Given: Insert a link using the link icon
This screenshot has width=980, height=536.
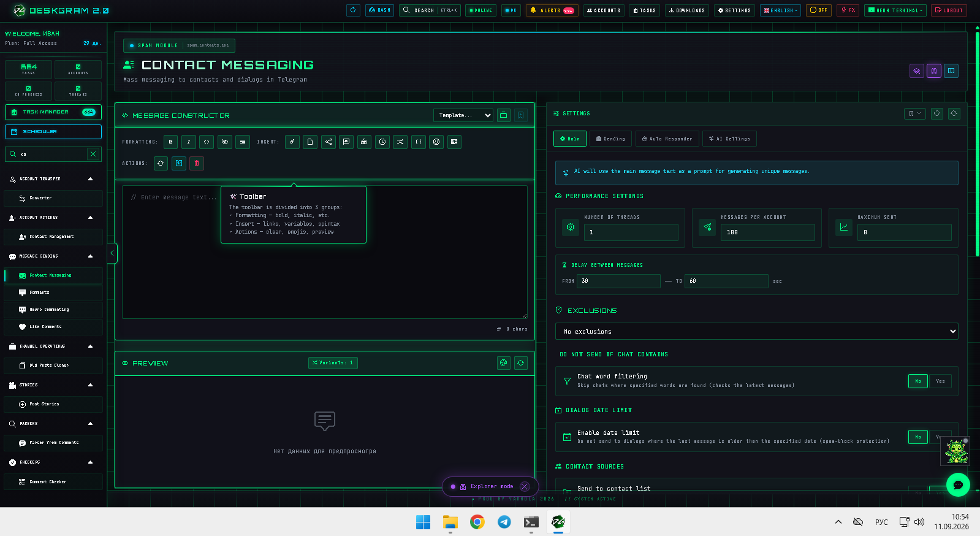Looking at the screenshot, I should click(x=292, y=142).
